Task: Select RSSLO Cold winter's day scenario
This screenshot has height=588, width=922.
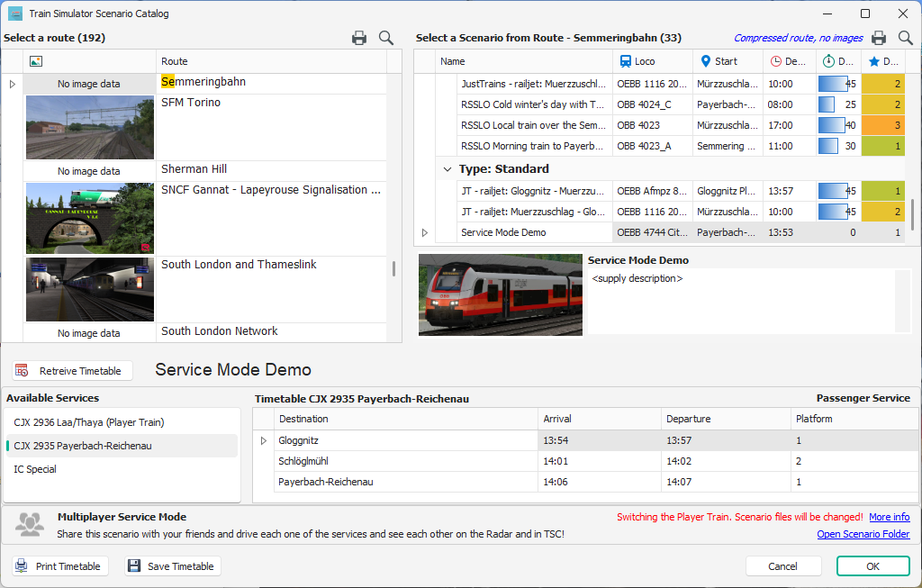Action: (533, 104)
